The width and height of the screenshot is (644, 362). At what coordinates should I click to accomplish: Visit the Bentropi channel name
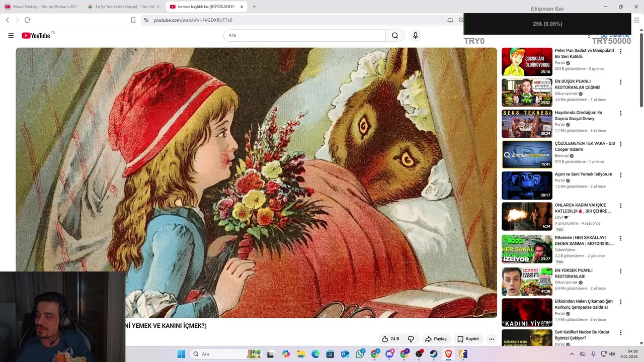click(562, 156)
